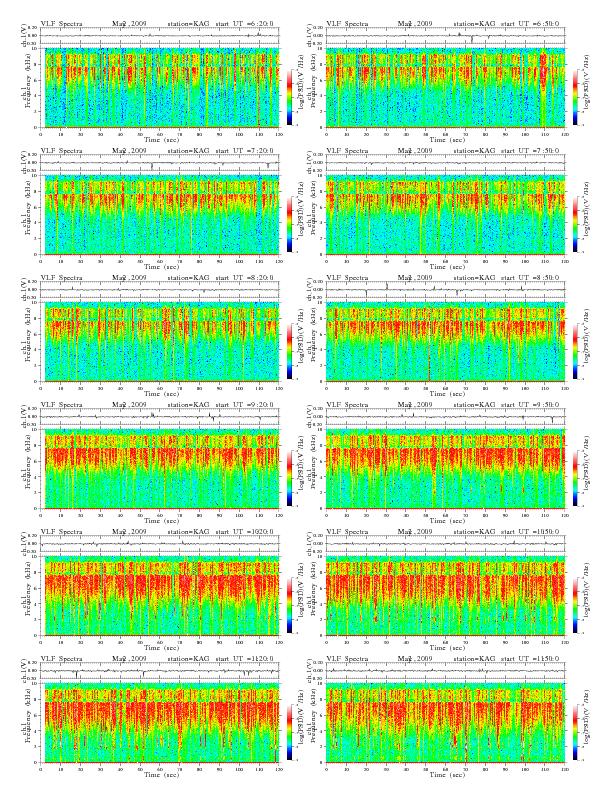This screenshot has width=612, height=792.
Task: Click the ch.1(V) waveform strip above the 11:50:0 spectrogram
Action: point(445,671)
